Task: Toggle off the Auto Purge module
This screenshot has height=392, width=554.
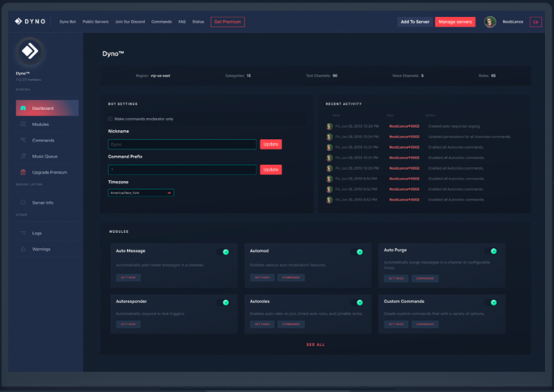Action: (x=493, y=251)
